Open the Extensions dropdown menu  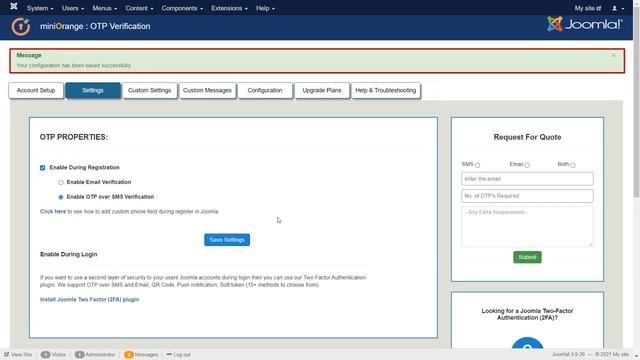[x=229, y=8]
